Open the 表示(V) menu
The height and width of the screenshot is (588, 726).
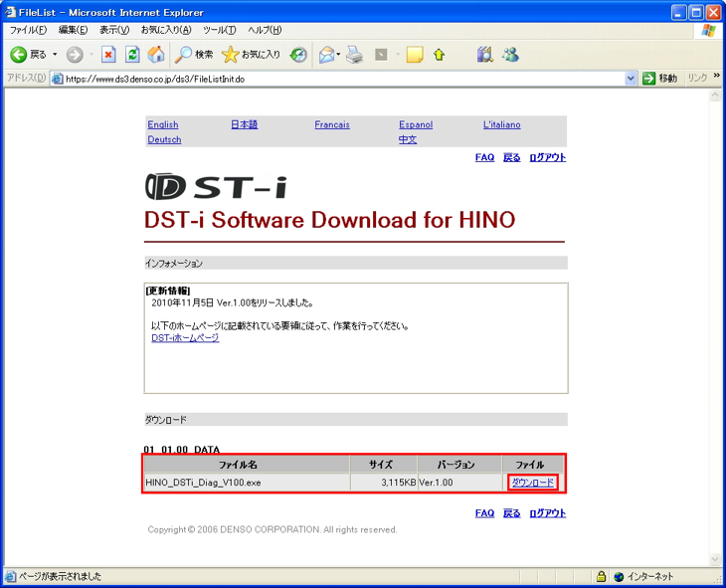(114, 30)
